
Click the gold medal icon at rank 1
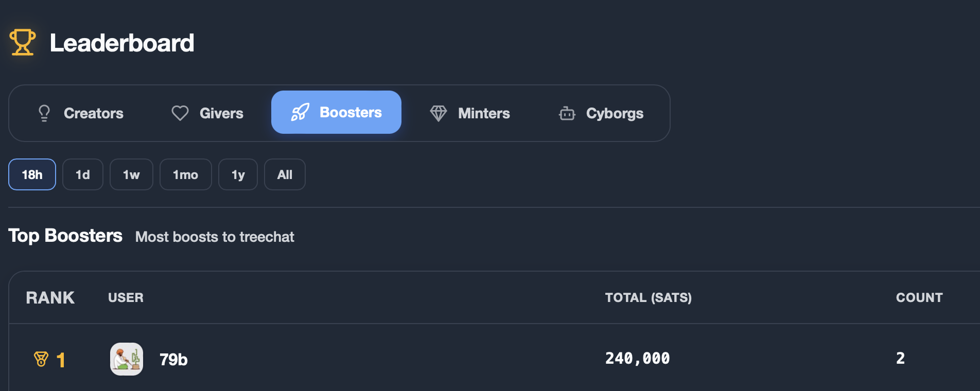point(41,359)
